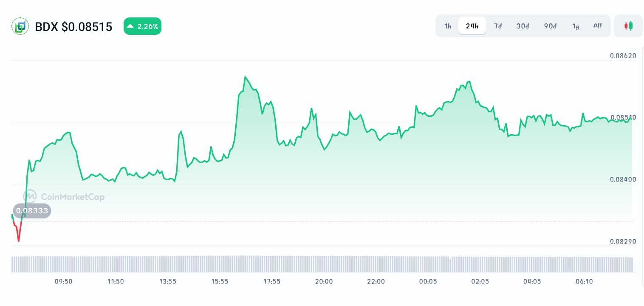
Task: Click the 02:05 time axis label
Action: click(480, 281)
